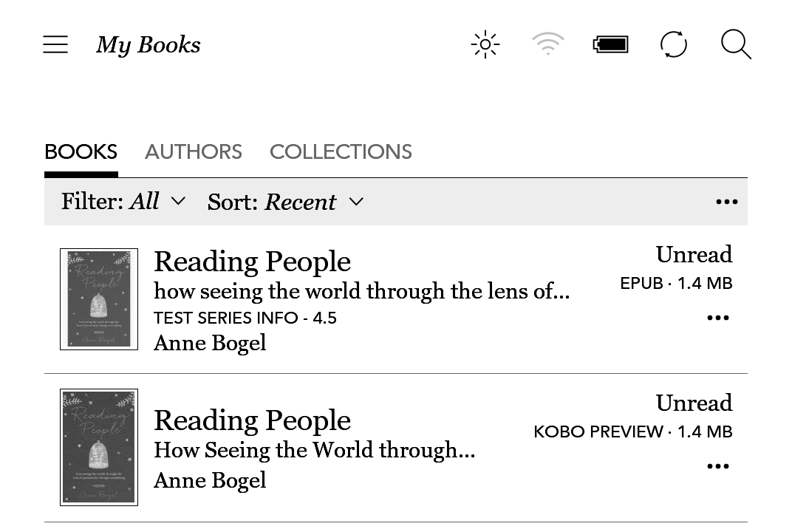Open second Reading People cover thumbnail

tap(99, 448)
